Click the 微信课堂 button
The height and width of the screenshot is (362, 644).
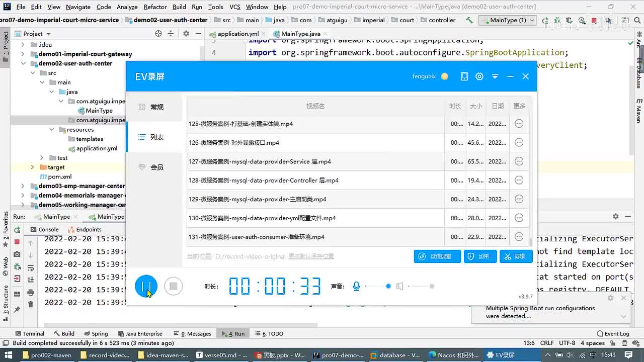[437, 256]
